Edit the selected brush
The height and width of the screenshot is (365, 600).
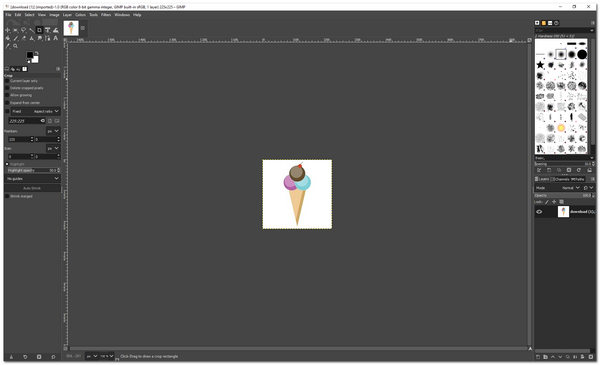click(539, 170)
